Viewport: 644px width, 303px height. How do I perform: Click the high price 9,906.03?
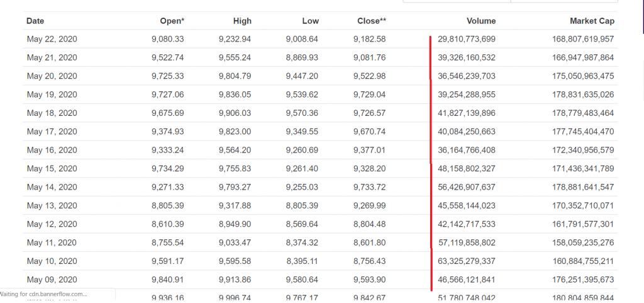[235, 113]
